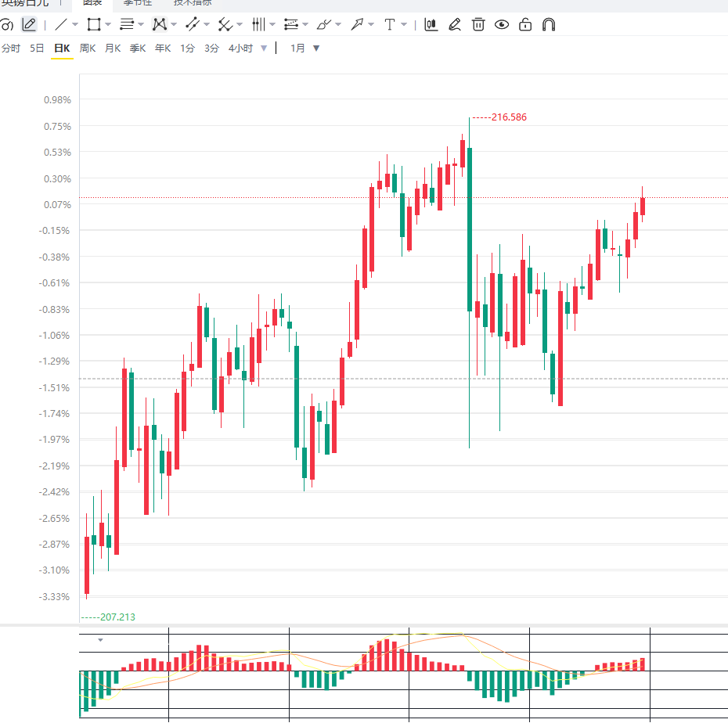This screenshot has width=728, height=723.
Task: Select the XABCD pattern drawing tool
Action: pos(159,24)
